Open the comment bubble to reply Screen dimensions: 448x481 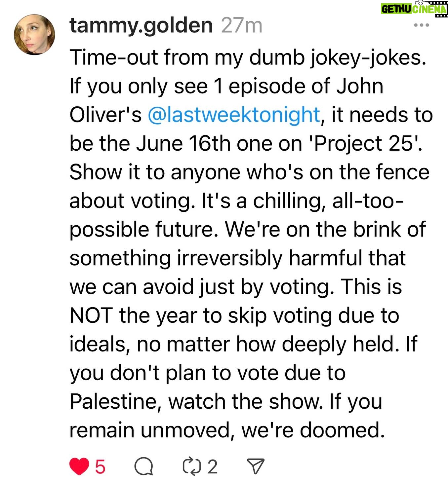pyautogui.click(x=143, y=466)
